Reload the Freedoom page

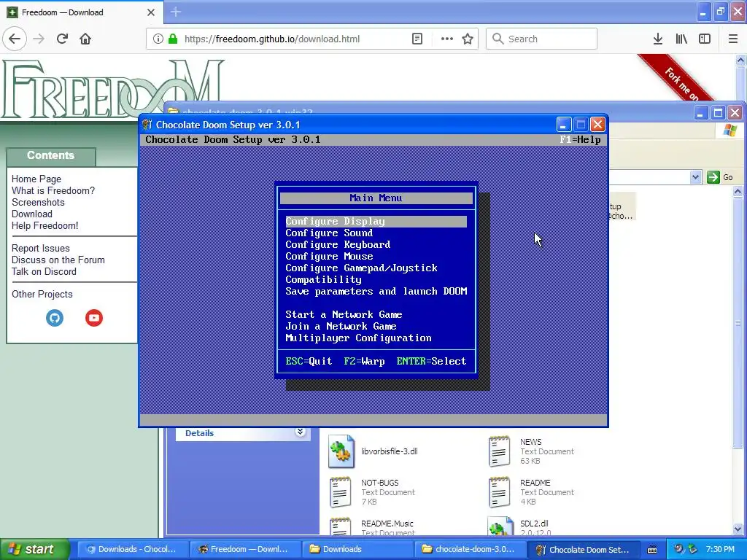(x=62, y=39)
